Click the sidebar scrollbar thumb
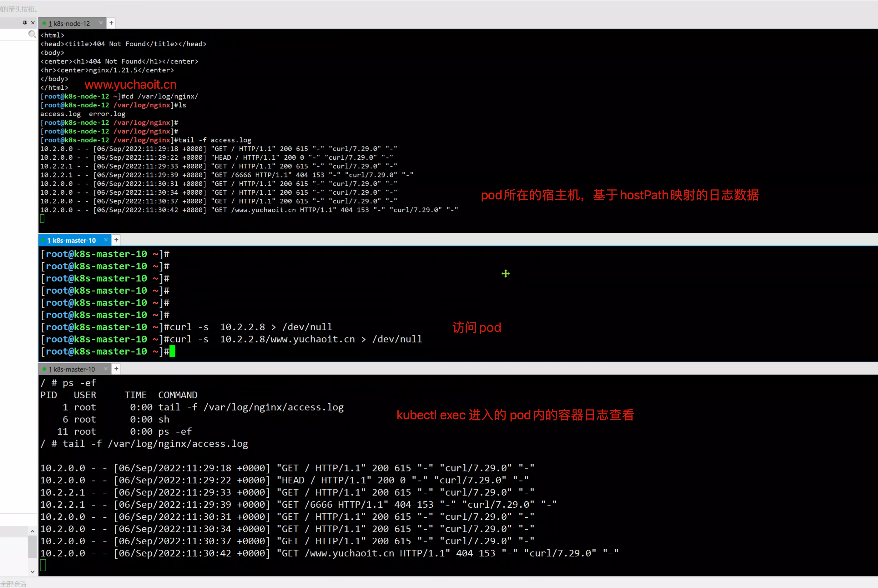The height and width of the screenshot is (588, 878). [33, 547]
